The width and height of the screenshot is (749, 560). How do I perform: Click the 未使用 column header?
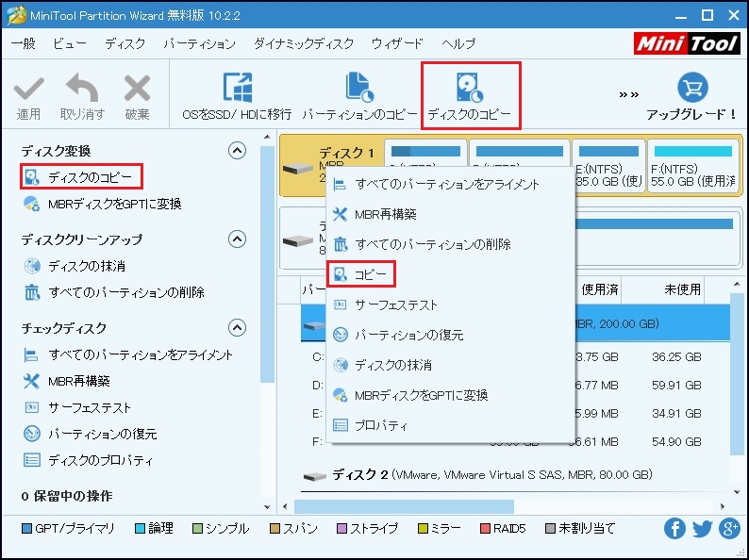pos(682,288)
